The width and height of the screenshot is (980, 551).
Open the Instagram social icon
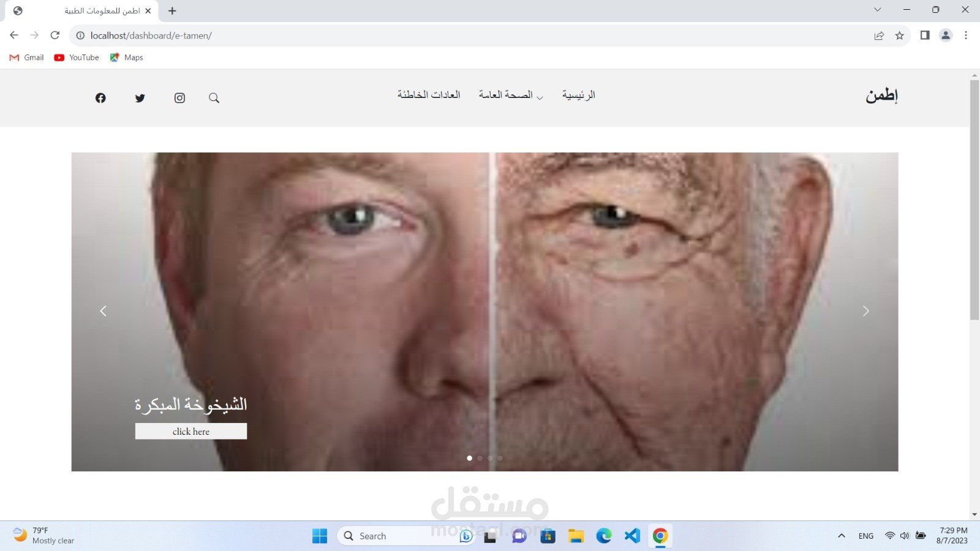(x=179, y=98)
